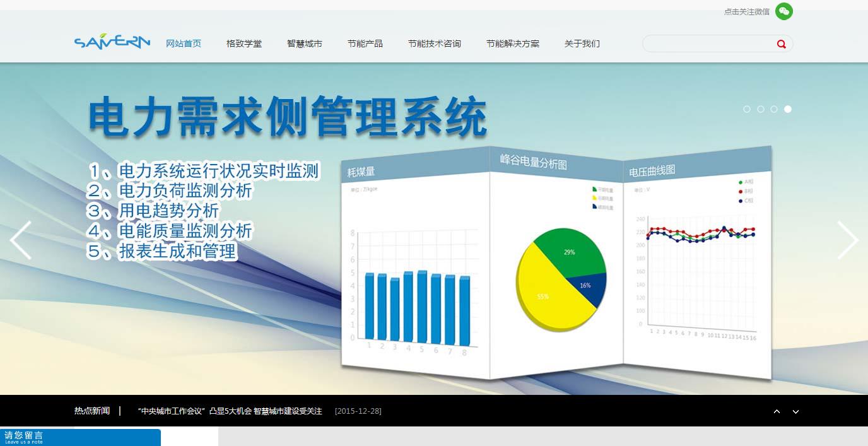Click the 耗煤量 bar chart panel
868x446 pixels.
tap(416, 264)
